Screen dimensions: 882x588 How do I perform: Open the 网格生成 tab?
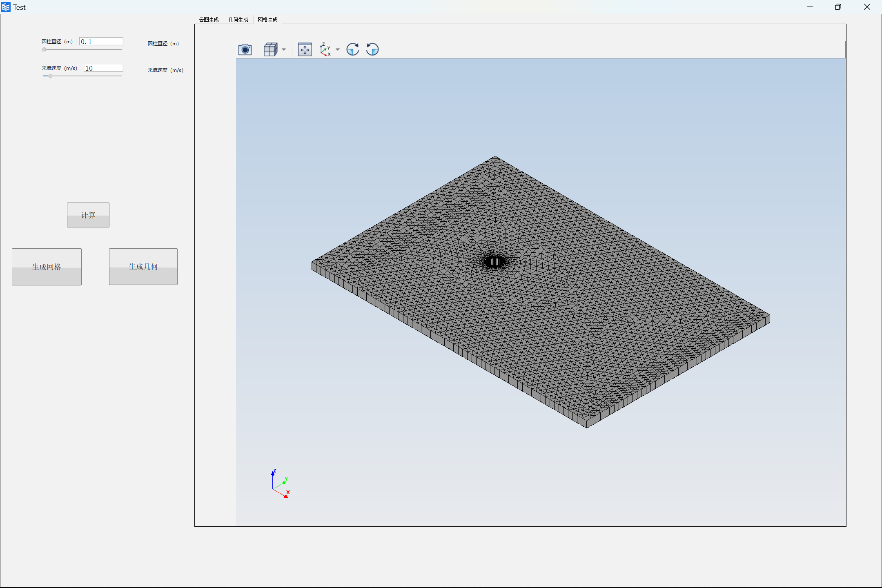coord(267,19)
